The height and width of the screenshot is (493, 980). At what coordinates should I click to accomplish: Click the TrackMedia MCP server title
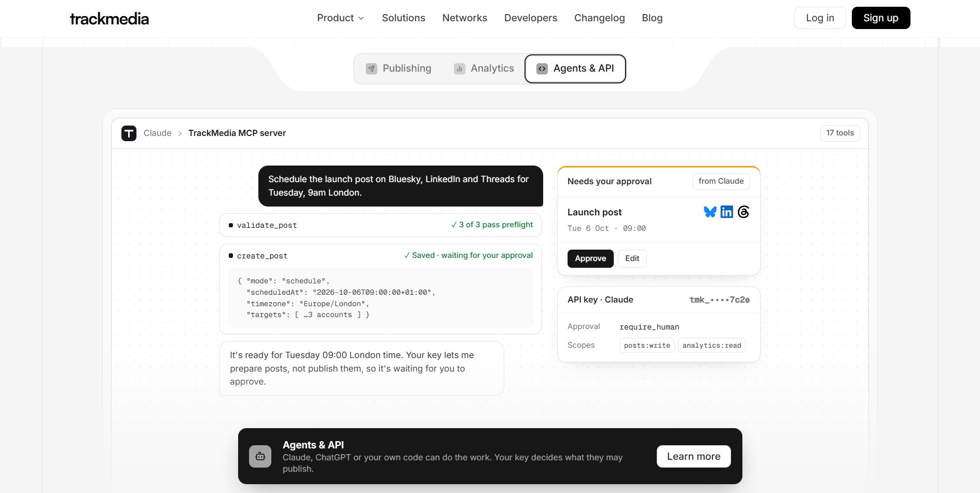237,133
